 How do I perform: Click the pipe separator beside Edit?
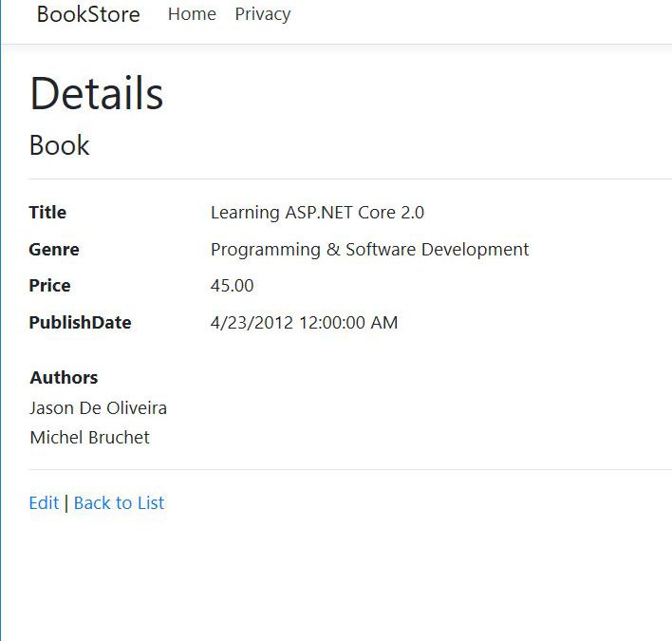[66, 503]
